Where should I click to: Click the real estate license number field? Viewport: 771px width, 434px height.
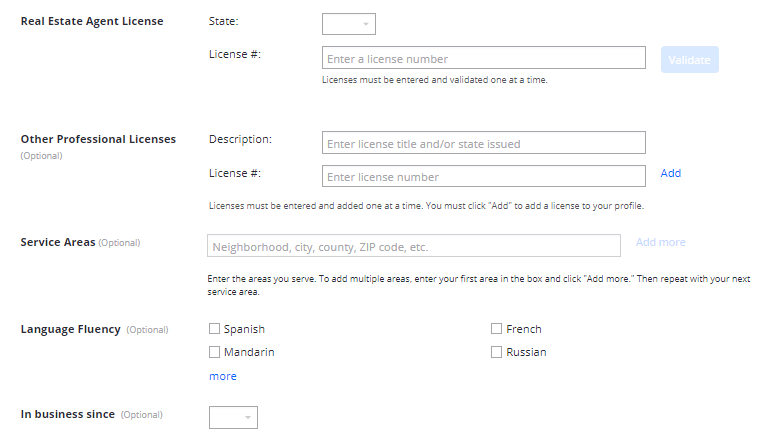click(x=484, y=58)
